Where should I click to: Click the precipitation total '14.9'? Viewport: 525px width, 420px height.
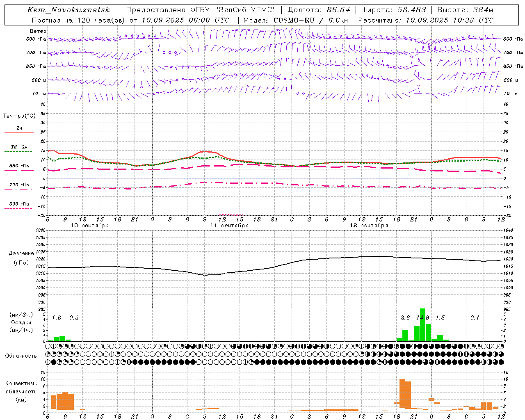click(x=422, y=317)
